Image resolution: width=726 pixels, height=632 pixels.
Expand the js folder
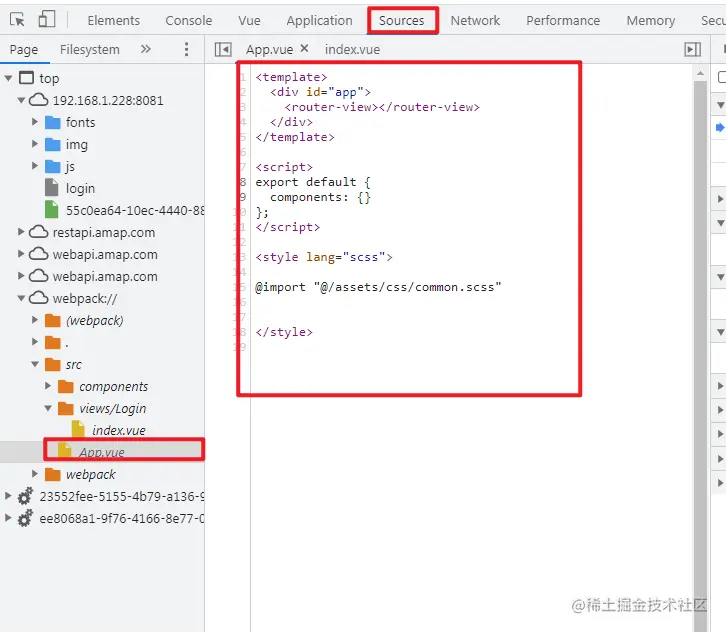click(35, 166)
